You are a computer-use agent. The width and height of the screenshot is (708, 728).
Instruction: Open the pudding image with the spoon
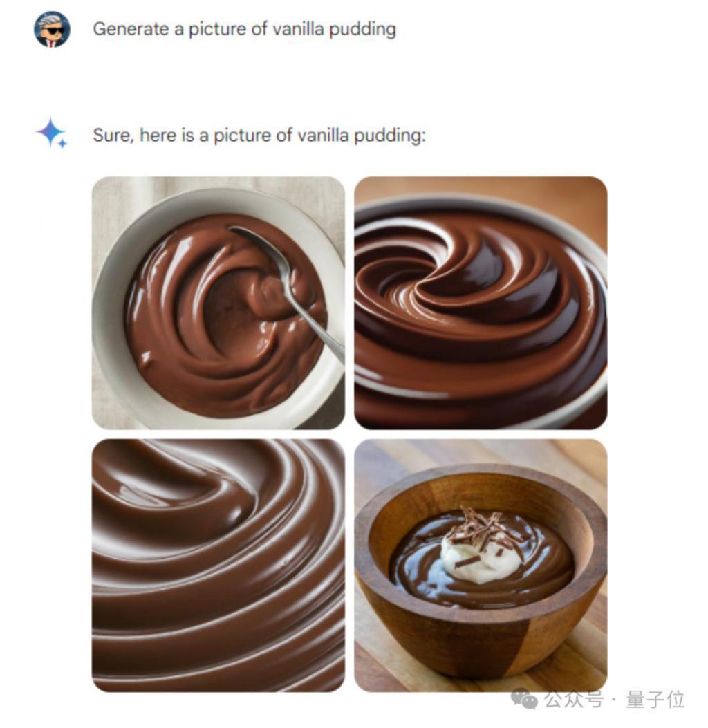click(218, 303)
